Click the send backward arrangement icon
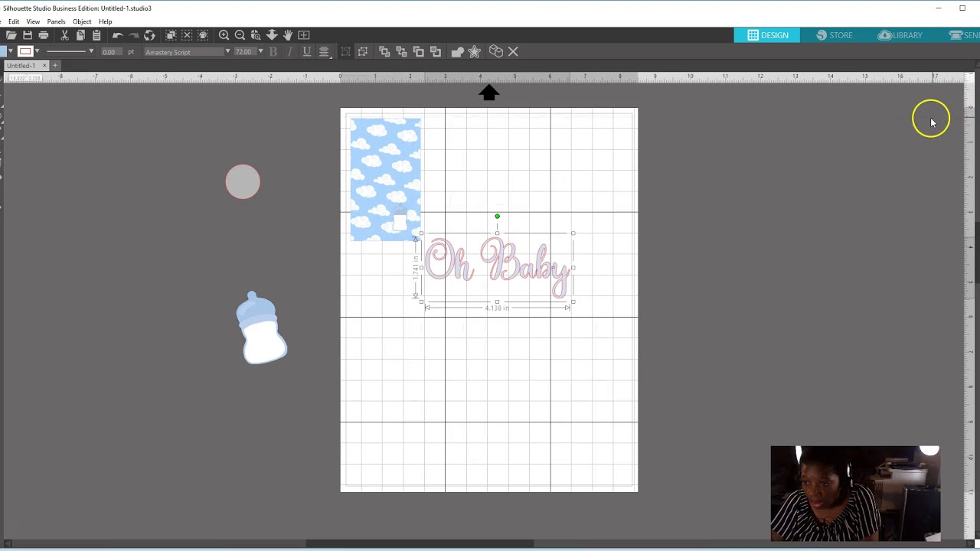 point(436,52)
